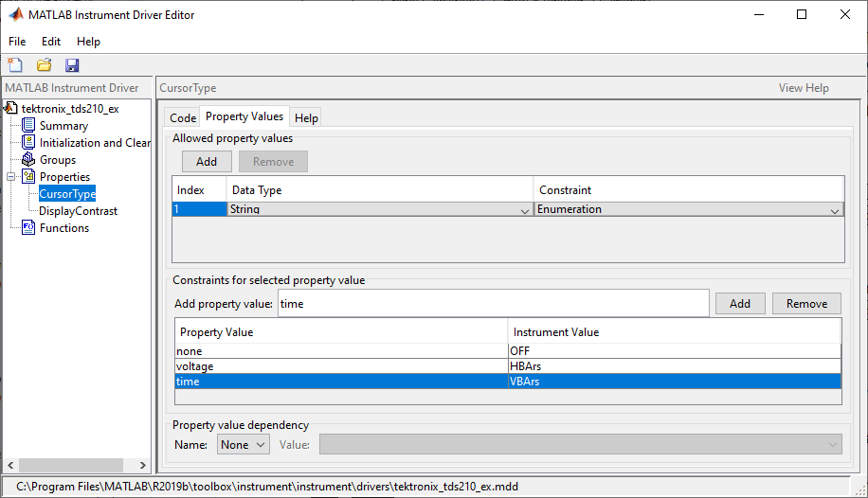868x498 pixels.
Task: Click the Properties node icon
Action: click(x=28, y=176)
